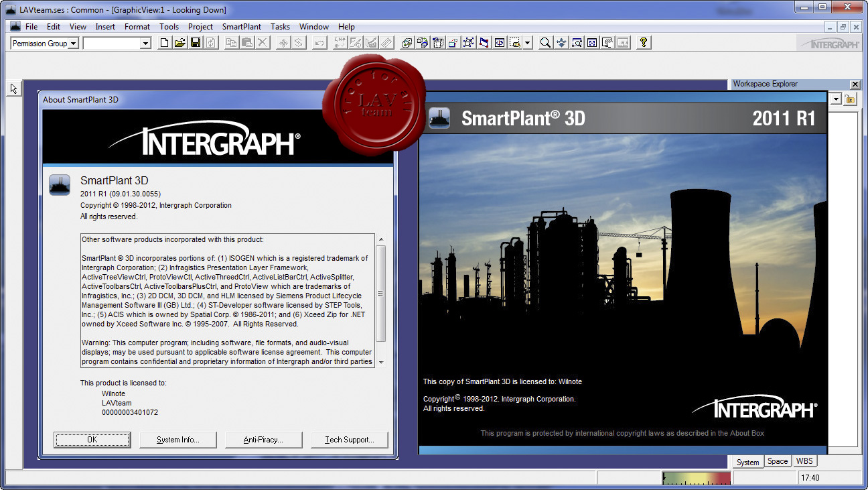
Task: Click scroll-up arrow of the license text box
Action: coord(381,239)
